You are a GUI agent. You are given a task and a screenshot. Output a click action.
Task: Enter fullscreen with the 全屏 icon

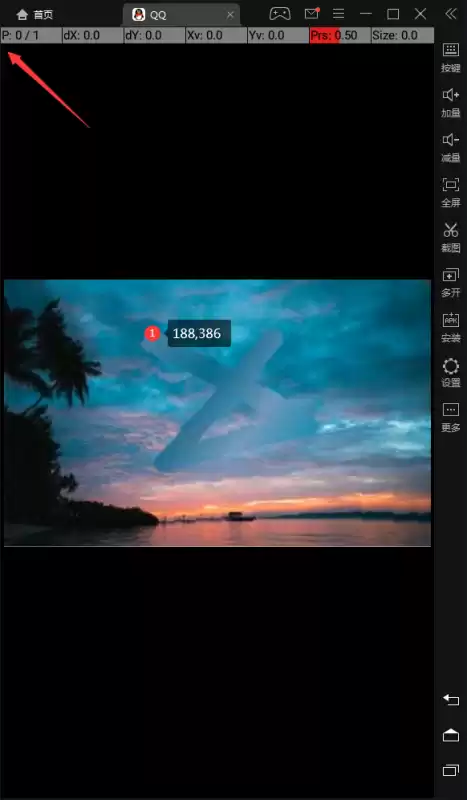click(451, 192)
